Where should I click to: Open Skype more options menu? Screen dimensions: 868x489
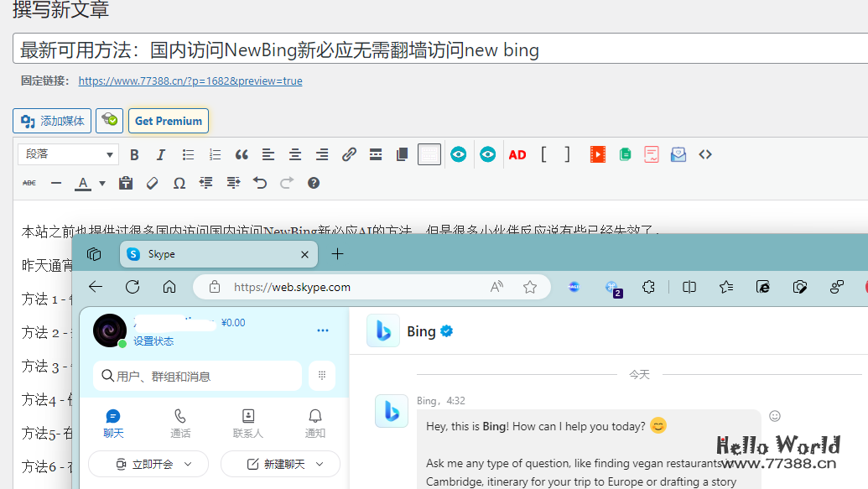323,330
